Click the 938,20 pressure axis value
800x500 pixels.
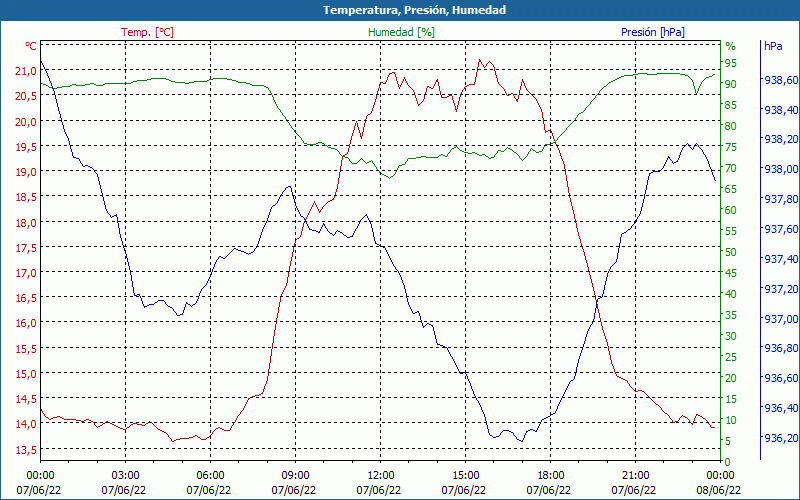pyautogui.click(x=781, y=139)
